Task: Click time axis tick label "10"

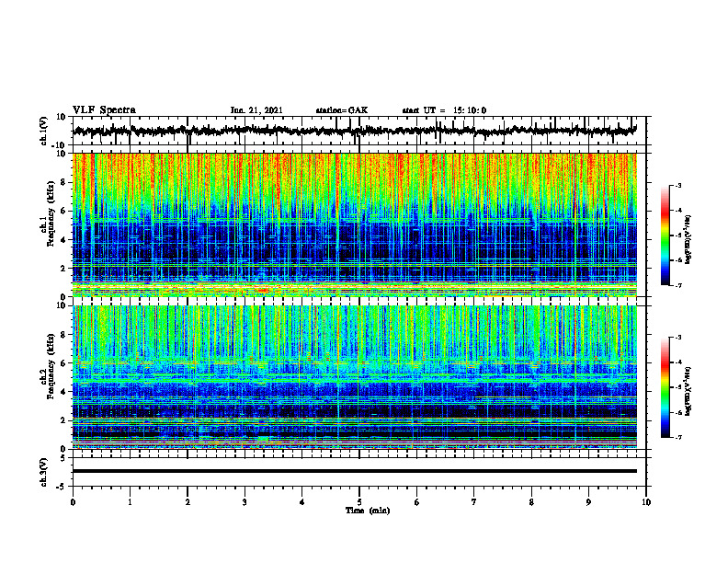Action: click(x=646, y=502)
